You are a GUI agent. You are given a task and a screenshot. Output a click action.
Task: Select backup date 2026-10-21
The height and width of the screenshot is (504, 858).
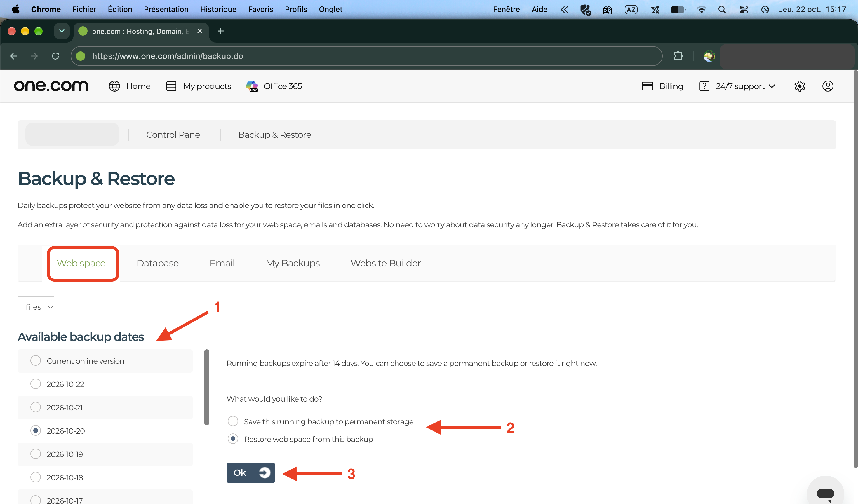35,407
